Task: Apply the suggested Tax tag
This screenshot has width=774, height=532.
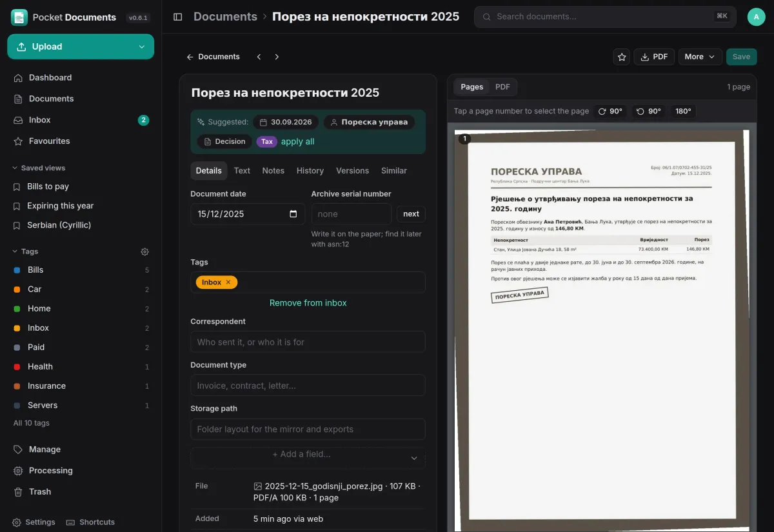Action: point(267,142)
